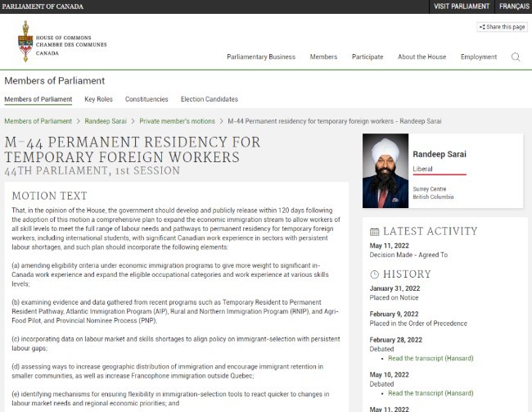532x412 pixels.
Task: Click the Visit Parliament link
Action: (x=462, y=7)
